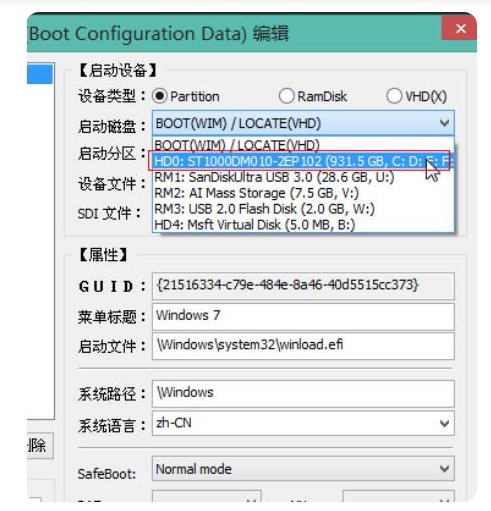
Task: Select RM2: AI Mass Storage entry
Action: tap(303, 193)
